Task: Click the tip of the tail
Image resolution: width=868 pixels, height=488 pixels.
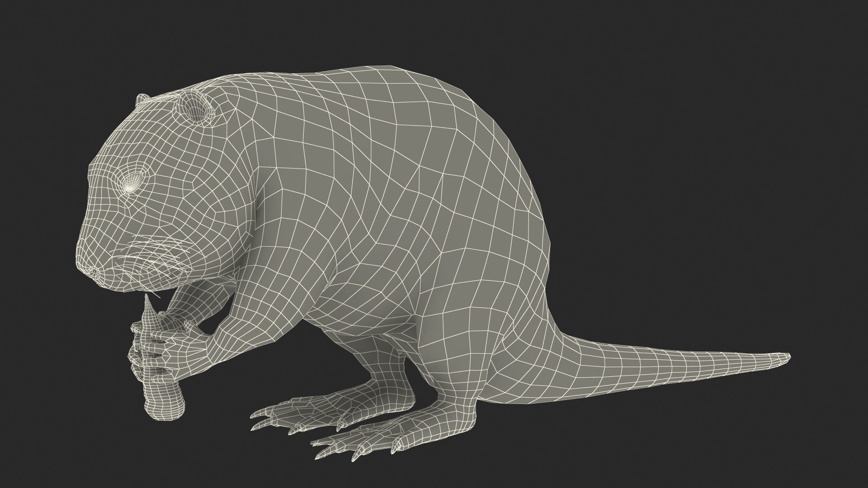Action: point(786,357)
